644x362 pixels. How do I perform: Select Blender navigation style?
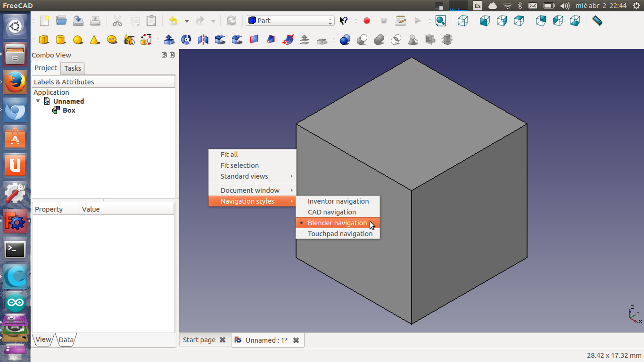tap(337, 223)
